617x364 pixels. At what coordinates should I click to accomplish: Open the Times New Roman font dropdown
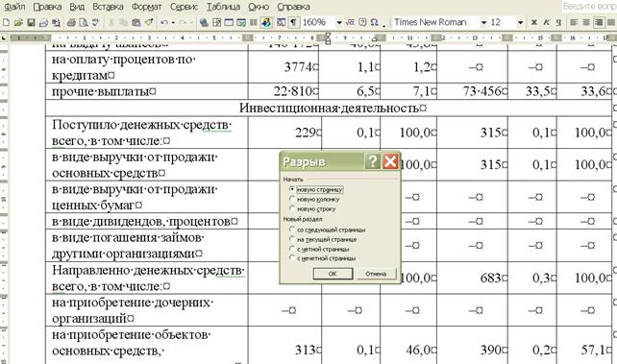click(483, 23)
